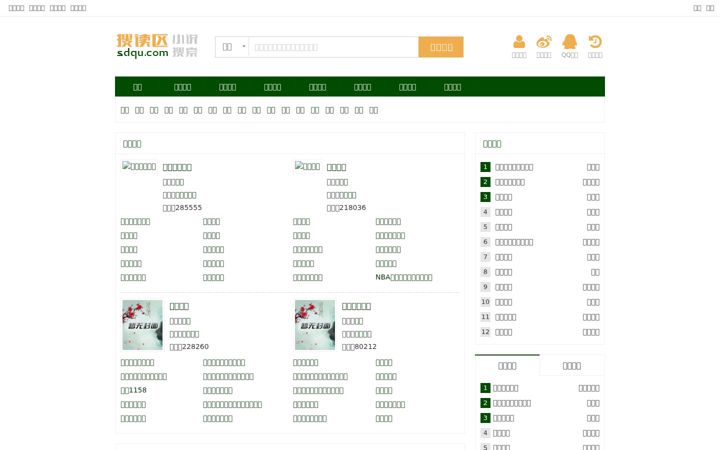Image resolution: width=720 pixels, height=450 pixels.
Task: Click the orange search button
Action: point(441,47)
